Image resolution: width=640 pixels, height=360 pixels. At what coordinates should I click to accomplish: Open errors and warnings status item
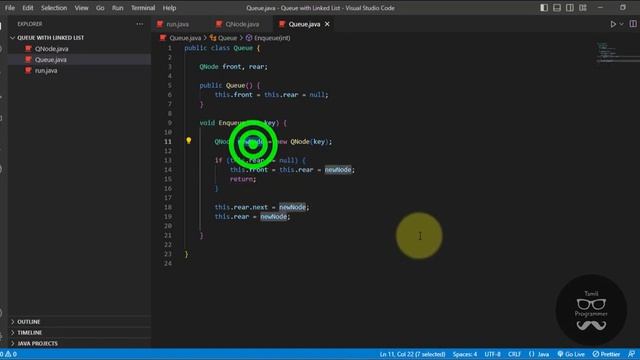click(8, 354)
